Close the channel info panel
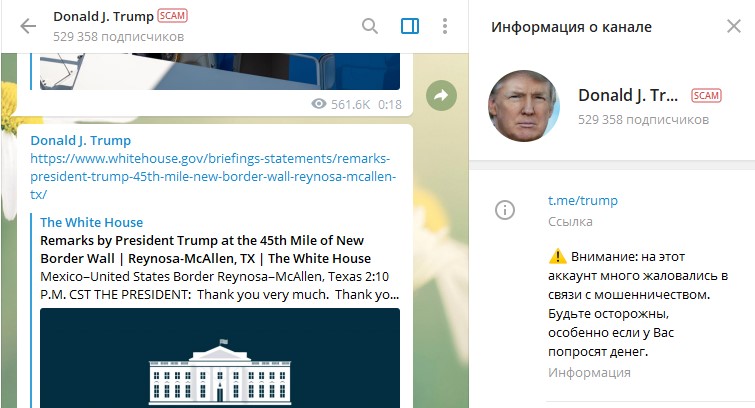 click(734, 26)
